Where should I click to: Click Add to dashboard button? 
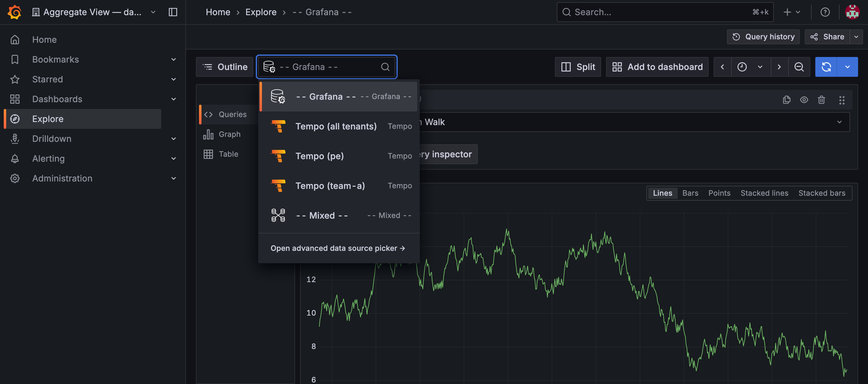pyautogui.click(x=657, y=67)
